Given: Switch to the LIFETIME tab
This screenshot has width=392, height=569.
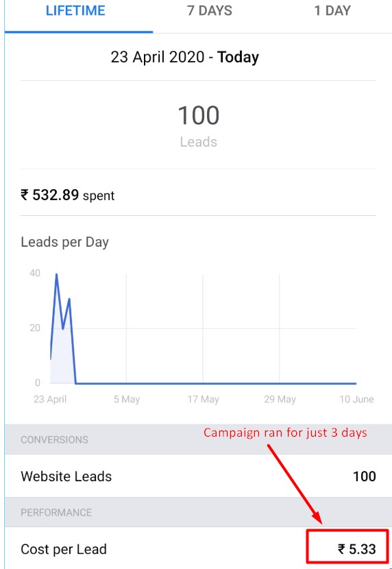Looking at the screenshot, I should [x=75, y=11].
